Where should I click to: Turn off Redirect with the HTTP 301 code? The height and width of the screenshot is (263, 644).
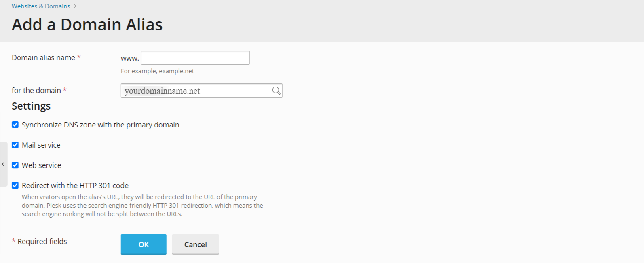15,185
